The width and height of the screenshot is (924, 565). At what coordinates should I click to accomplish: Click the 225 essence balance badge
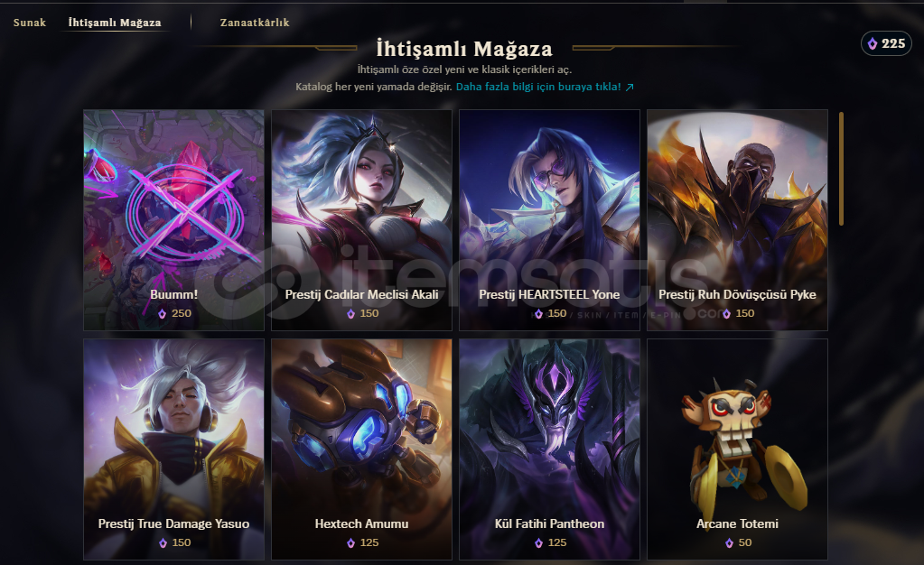coord(886,43)
